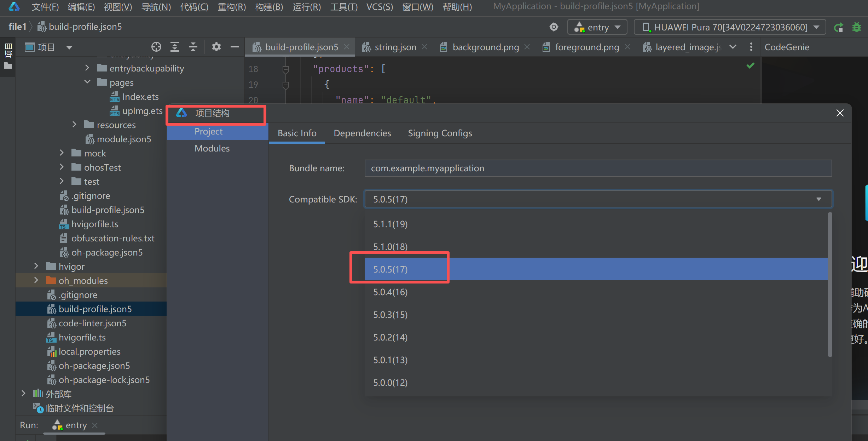Switch to Signing Configs tab
Viewport: 868px width, 441px height.
(440, 133)
